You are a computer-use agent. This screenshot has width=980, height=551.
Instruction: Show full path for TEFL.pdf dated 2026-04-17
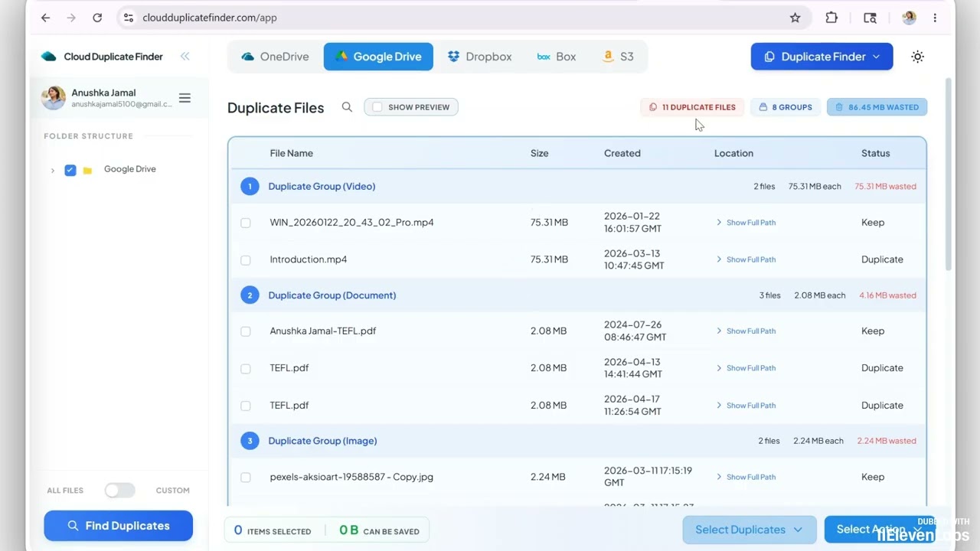[x=746, y=406]
